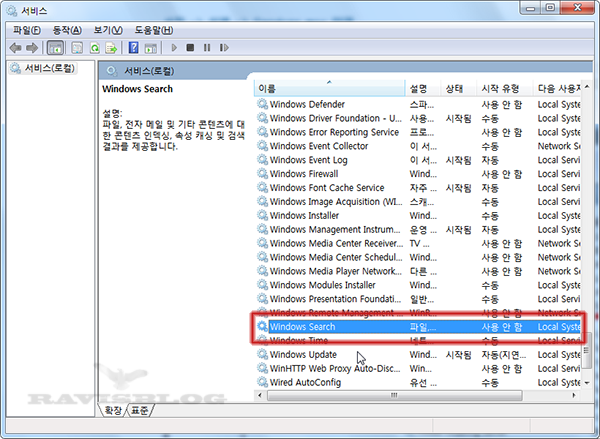
Task: Click the gear icon beside Windows Event Log
Action: pos(262,160)
